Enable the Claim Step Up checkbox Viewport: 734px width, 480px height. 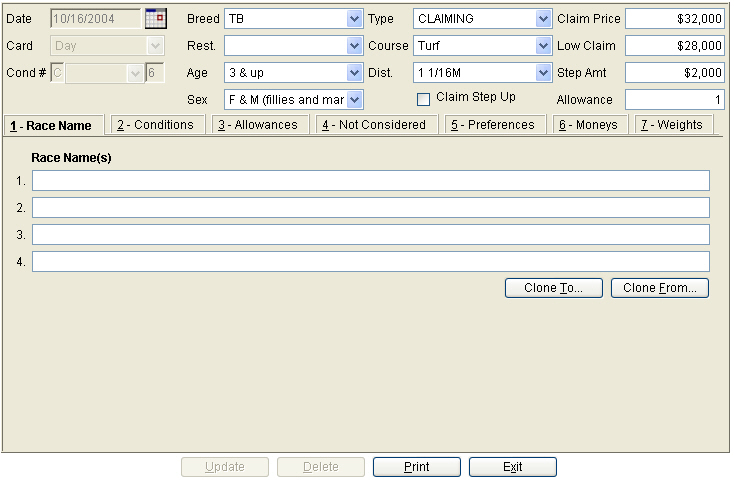pos(423,98)
